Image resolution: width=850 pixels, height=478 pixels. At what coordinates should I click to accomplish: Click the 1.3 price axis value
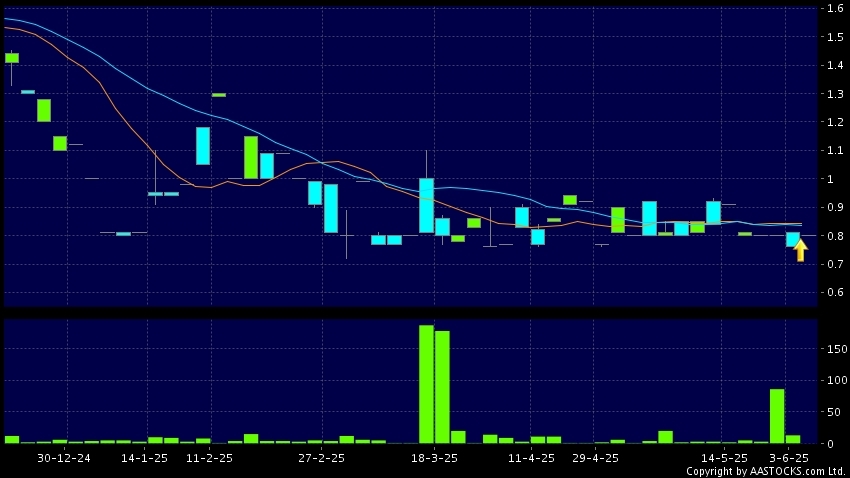coord(835,94)
